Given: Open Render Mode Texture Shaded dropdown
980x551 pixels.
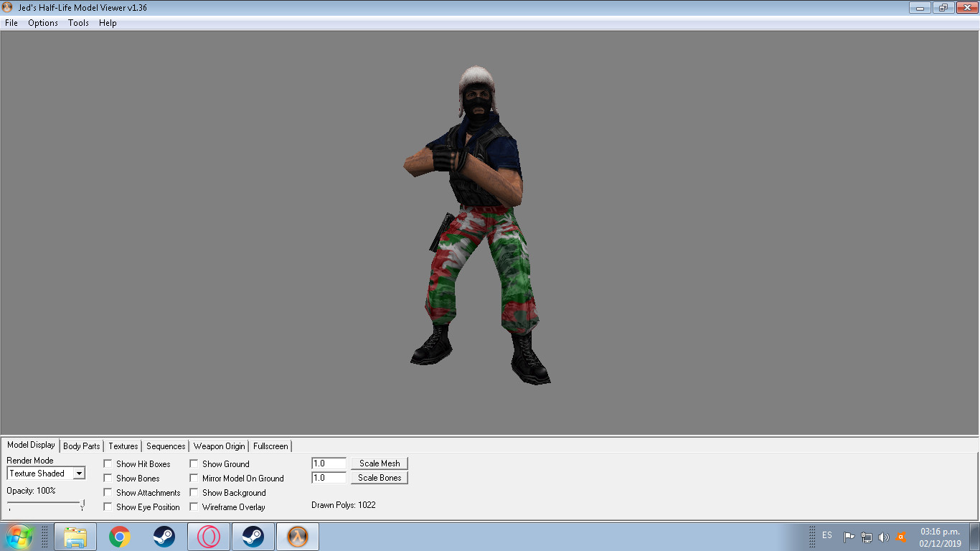Looking at the screenshot, I should point(46,474).
